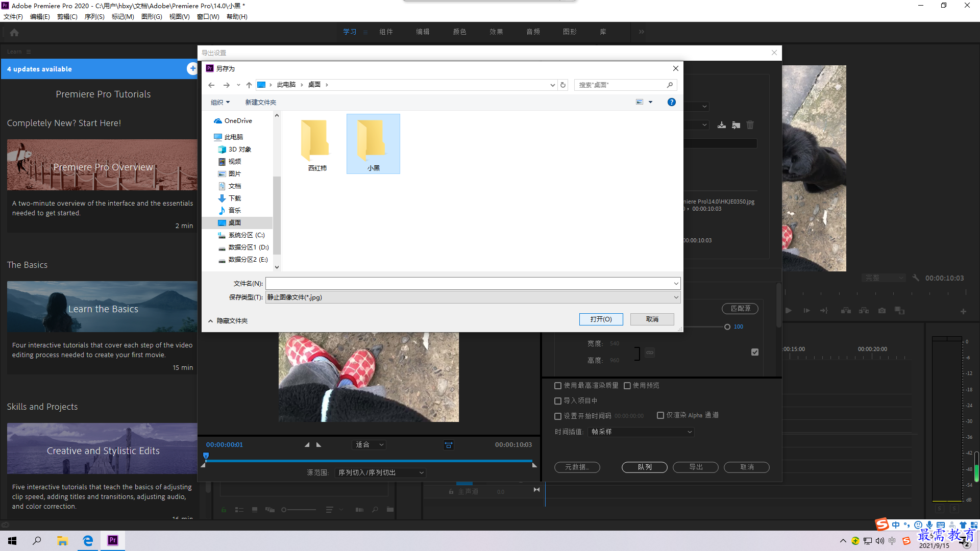Viewport: 980px width, 551px height.
Task: Open File Explorer from the taskbar
Action: (62, 540)
